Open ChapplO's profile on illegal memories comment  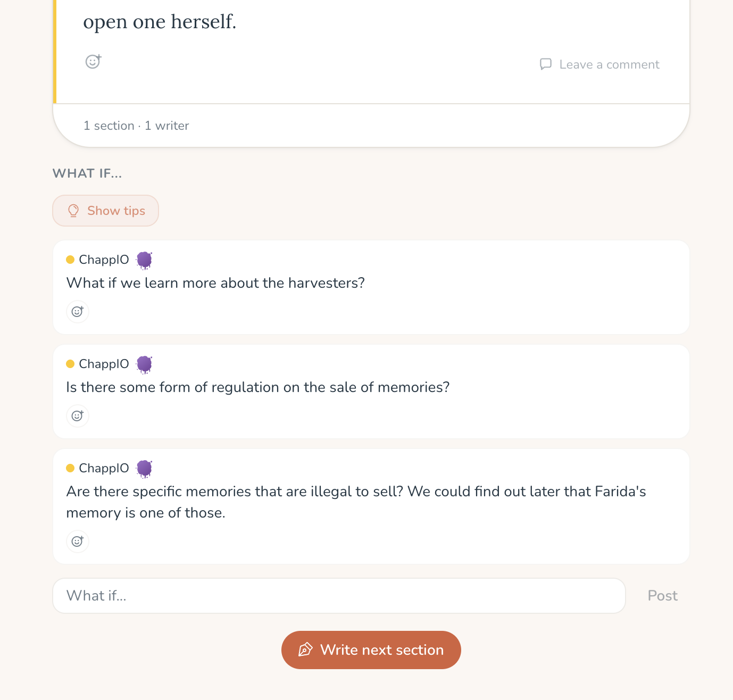pos(104,469)
